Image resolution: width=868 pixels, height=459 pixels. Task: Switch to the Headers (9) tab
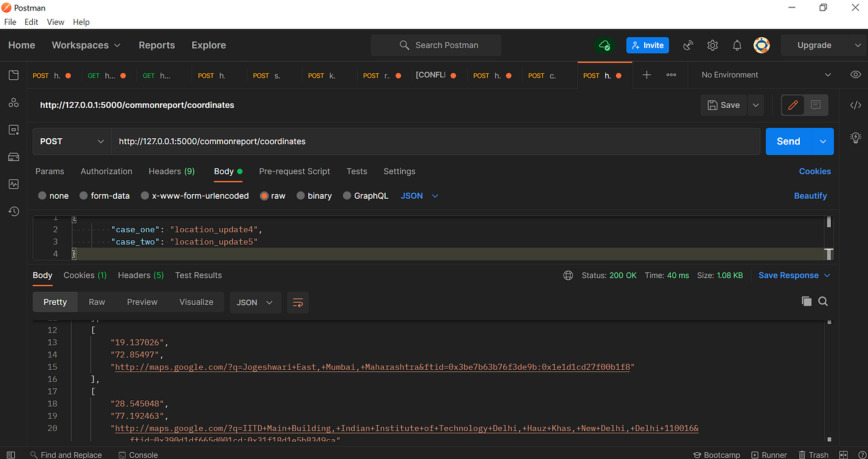[172, 171]
